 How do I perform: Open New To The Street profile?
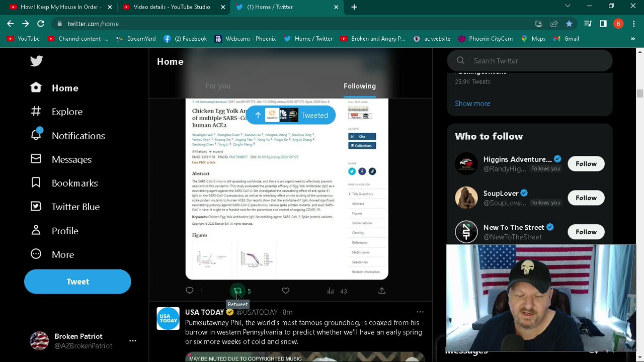coord(514,227)
